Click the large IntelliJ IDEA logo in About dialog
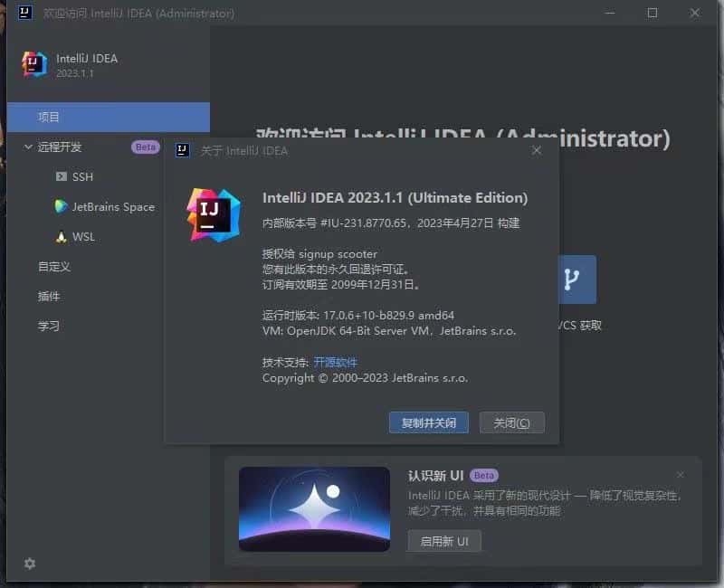Image resolution: width=724 pixels, height=588 pixels. point(214,215)
